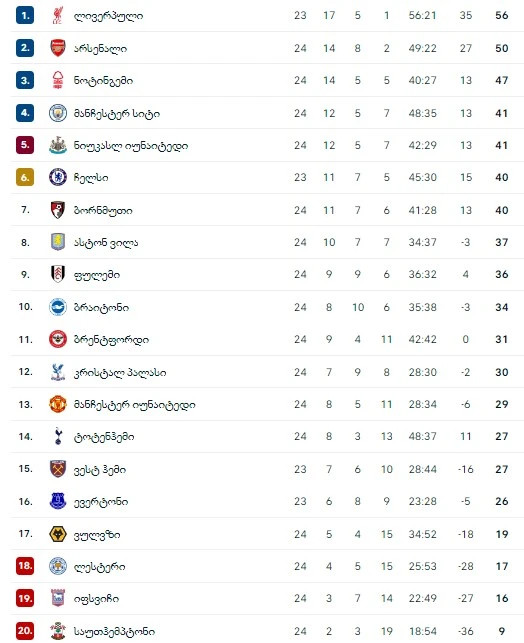
Task: Click the red position 18 badge
Action: coord(25,566)
